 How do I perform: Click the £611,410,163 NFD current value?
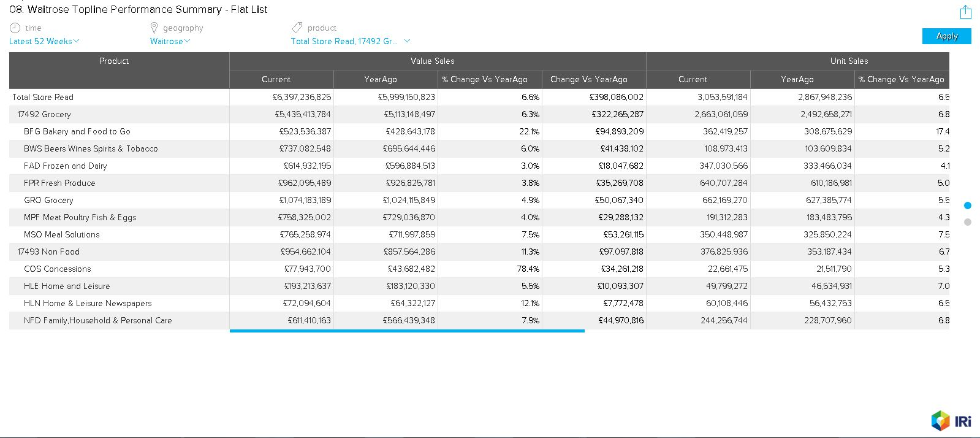[281, 320]
